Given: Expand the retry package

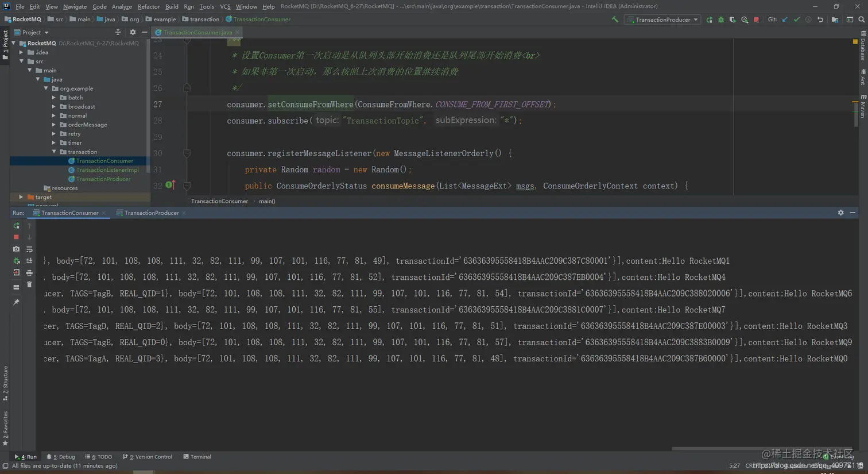Looking at the screenshot, I should click(54, 134).
